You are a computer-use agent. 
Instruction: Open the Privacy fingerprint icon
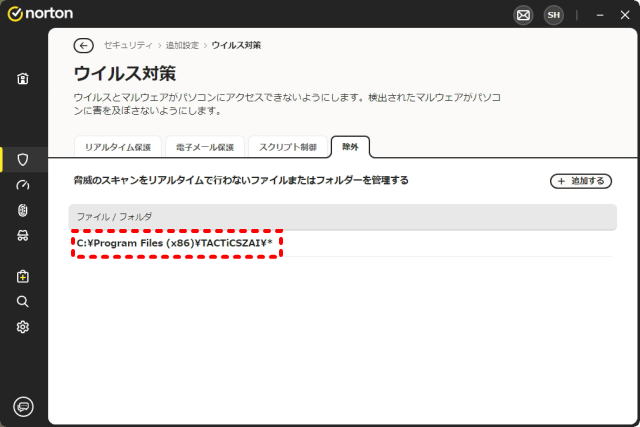point(23,210)
